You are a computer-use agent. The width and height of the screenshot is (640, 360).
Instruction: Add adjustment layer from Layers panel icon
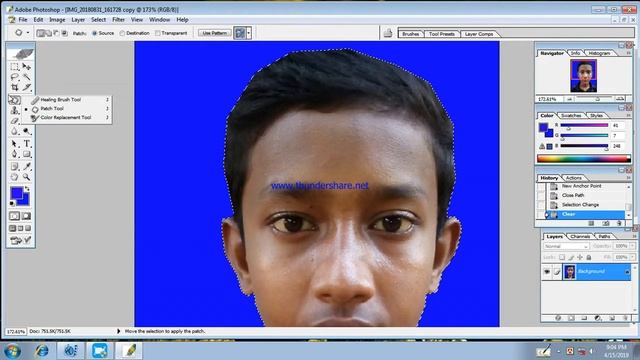coord(598,318)
